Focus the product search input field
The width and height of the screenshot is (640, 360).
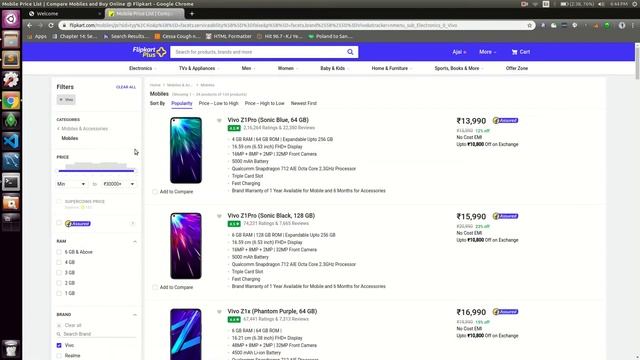point(258,52)
